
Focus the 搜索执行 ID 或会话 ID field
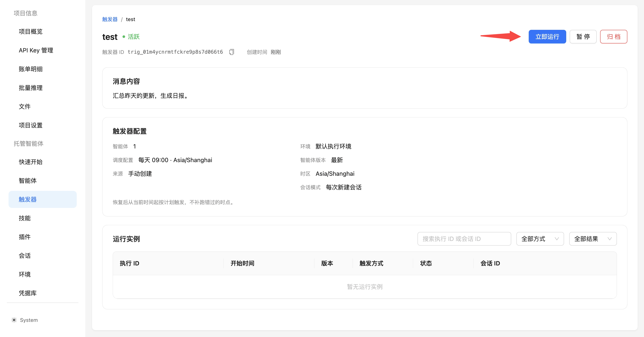click(x=464, y=239)
